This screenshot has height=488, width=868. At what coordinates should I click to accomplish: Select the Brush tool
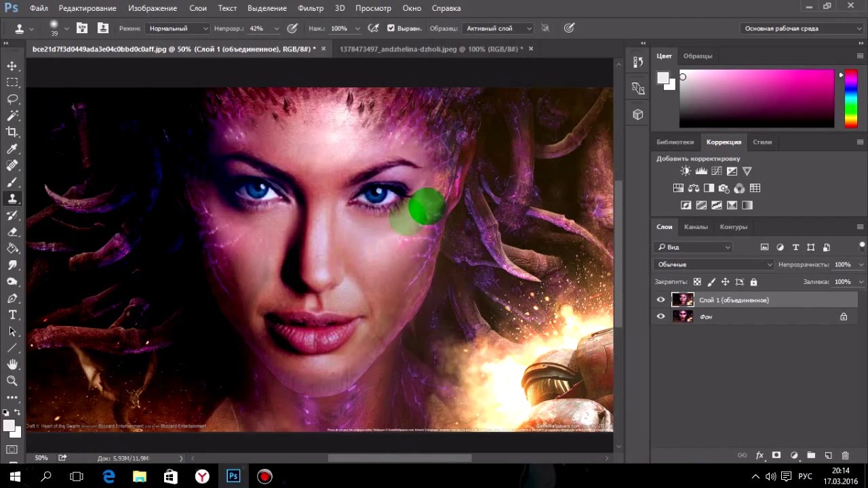[12, 182]
